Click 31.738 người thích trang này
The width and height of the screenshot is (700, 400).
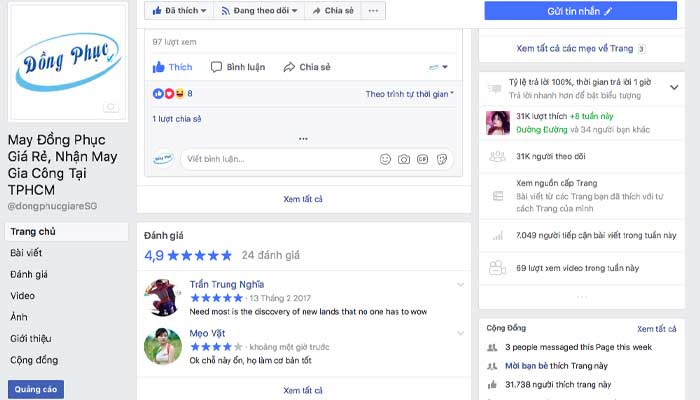[x=558, y=384]
